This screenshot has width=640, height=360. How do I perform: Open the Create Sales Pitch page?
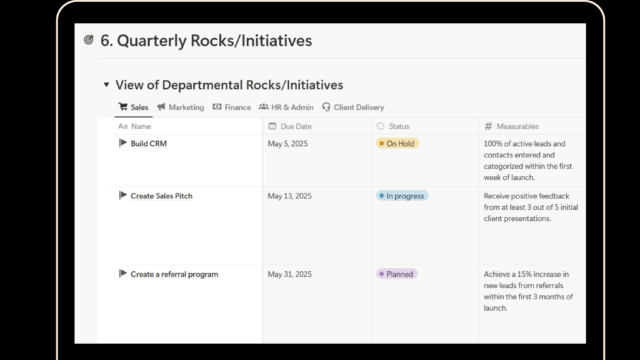161,196
